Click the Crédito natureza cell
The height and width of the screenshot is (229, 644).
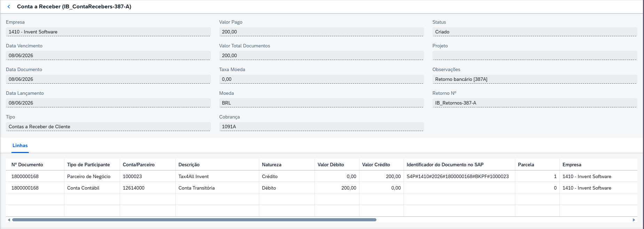point(287,176)
